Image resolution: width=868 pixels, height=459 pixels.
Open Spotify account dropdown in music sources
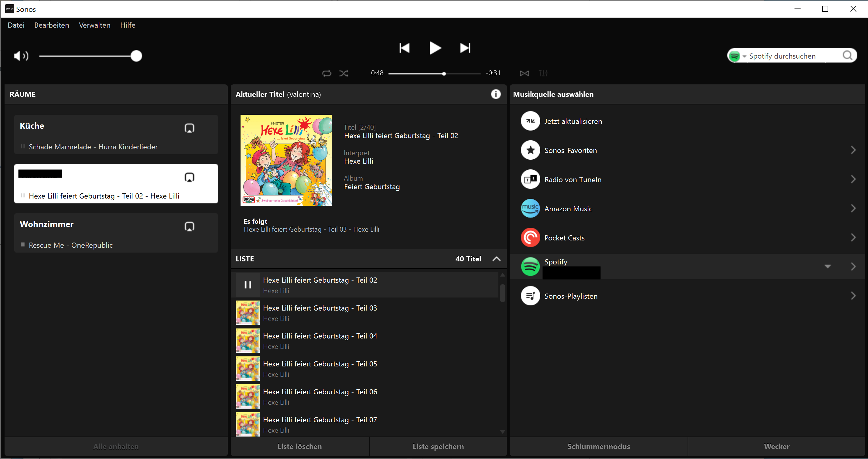point(828,266)
